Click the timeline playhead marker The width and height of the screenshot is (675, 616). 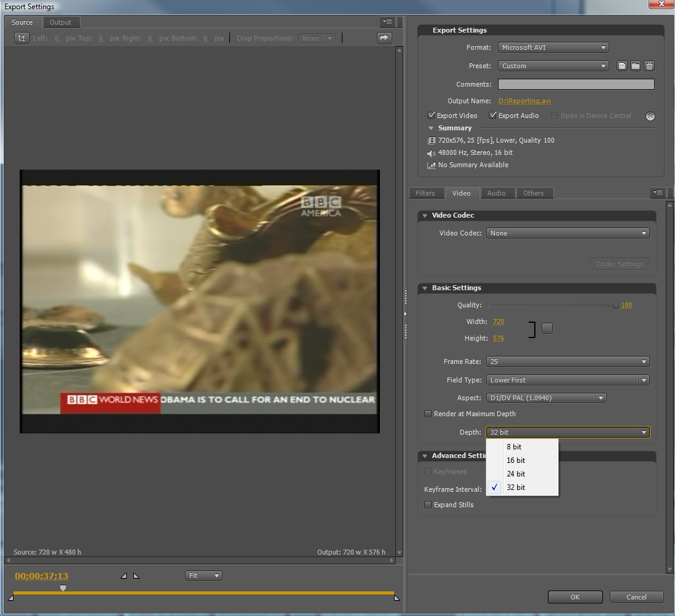pos(63,588)
